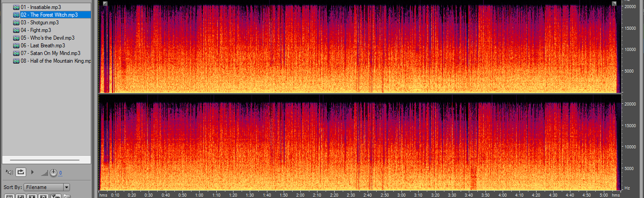Click the 2:30 mark on the timeline
This screenshot has height=198, width=644.
coord(351,195)
